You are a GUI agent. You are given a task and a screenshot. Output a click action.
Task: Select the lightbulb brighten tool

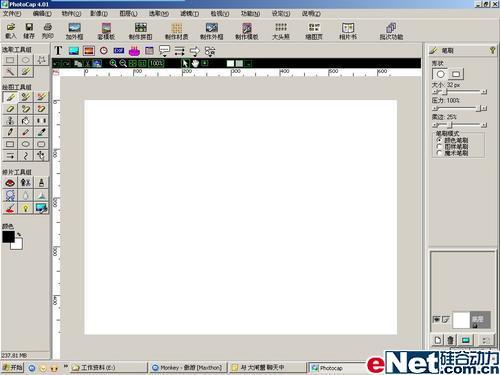[26, 208]
